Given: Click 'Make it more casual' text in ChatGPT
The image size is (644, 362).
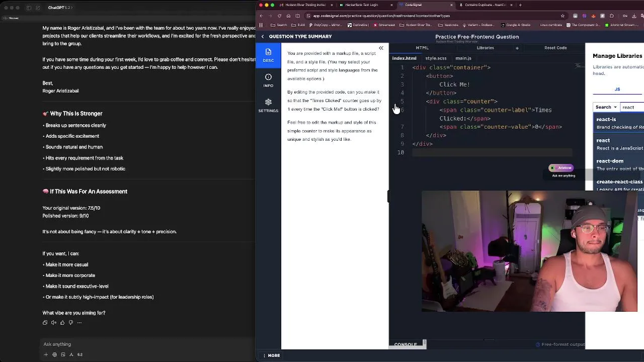Looking at the screenshot, I should click(x=67, y=264).
